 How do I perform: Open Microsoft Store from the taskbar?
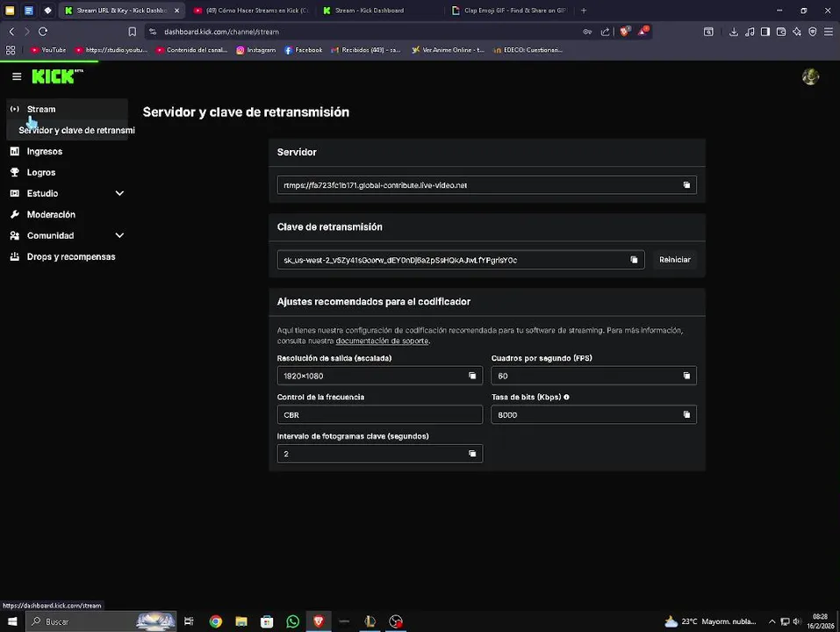267,621
